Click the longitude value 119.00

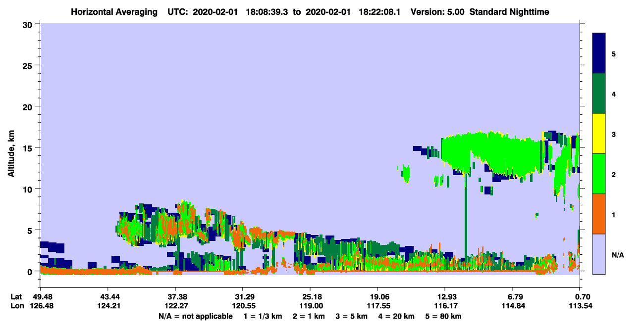point(310,306)
